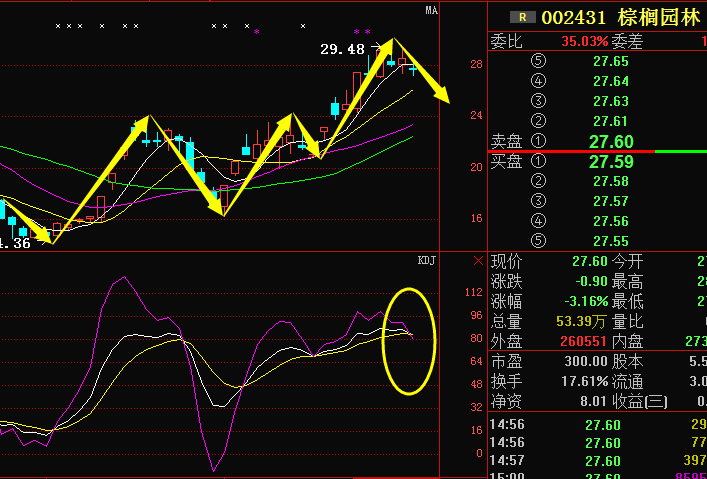
Task: Click the 买盘 label
Action: pos(506,161)
